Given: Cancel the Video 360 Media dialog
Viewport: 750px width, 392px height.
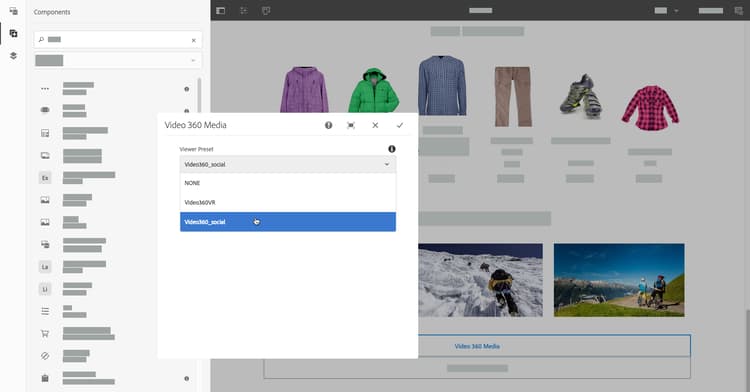Looking at the screenshot, I should pyautogui.click(x=375, y=125).
